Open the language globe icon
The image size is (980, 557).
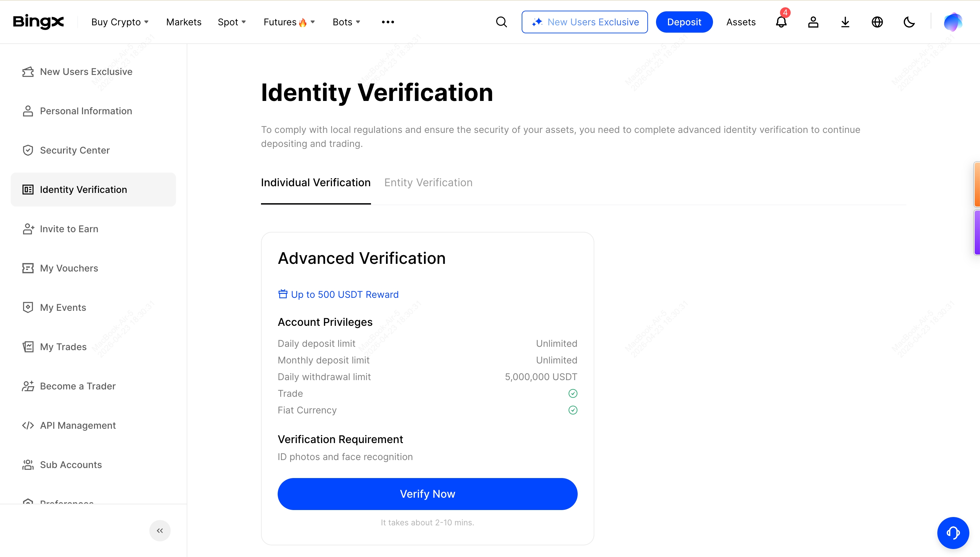coord(877,22)
